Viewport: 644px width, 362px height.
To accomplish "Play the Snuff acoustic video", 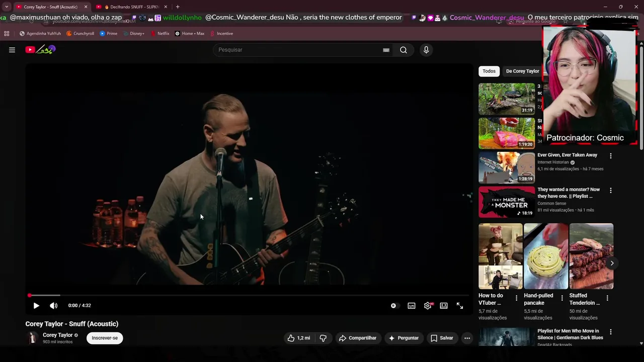I will pyautogui.click(x=36, y=306).
